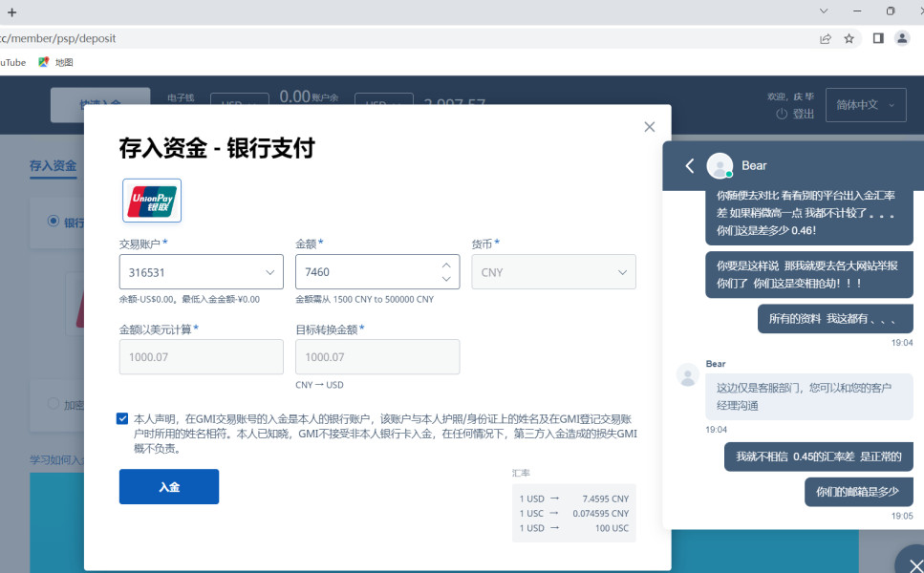Click the UnionPay payment logo

coord(152,201)
